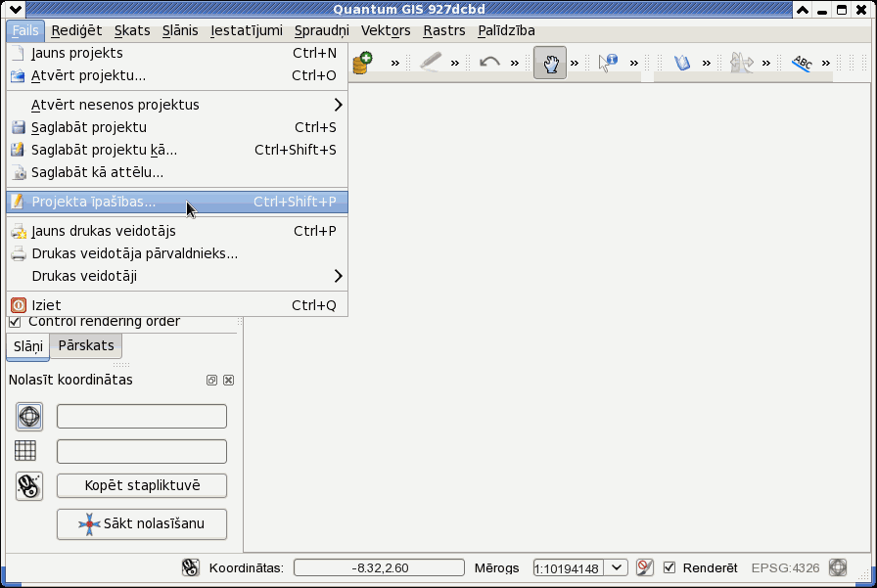Open the Vektors menu

(x=386, y=30)
